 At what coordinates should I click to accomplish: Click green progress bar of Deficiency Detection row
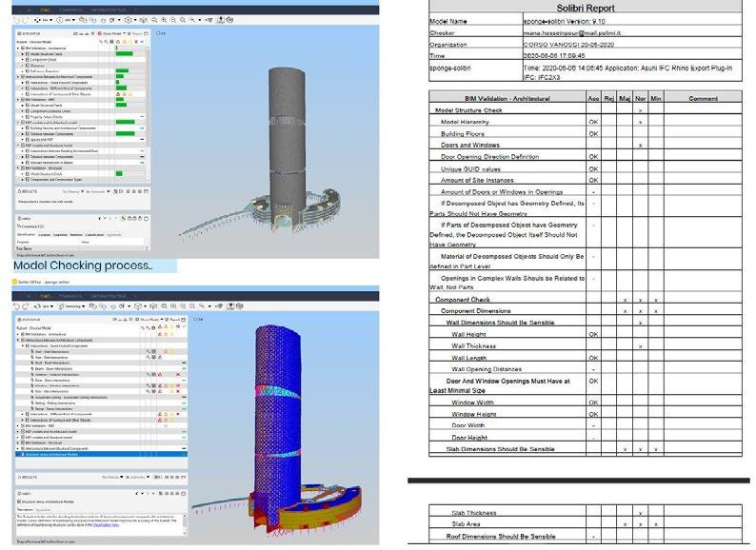pos(122,70)
